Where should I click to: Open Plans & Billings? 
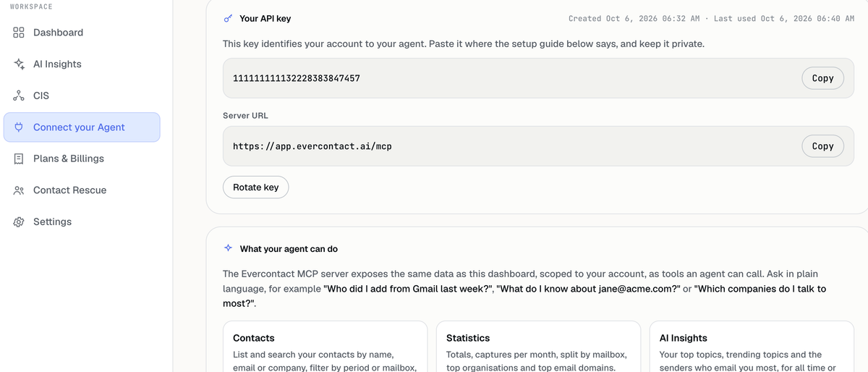[82, 158]
